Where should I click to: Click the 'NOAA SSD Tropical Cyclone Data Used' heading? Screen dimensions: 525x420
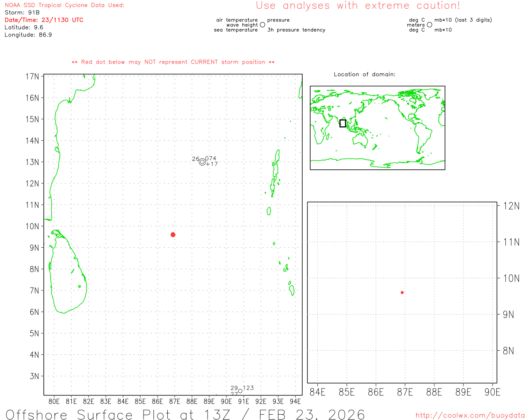pyautogui.click(x=64, y=5)
